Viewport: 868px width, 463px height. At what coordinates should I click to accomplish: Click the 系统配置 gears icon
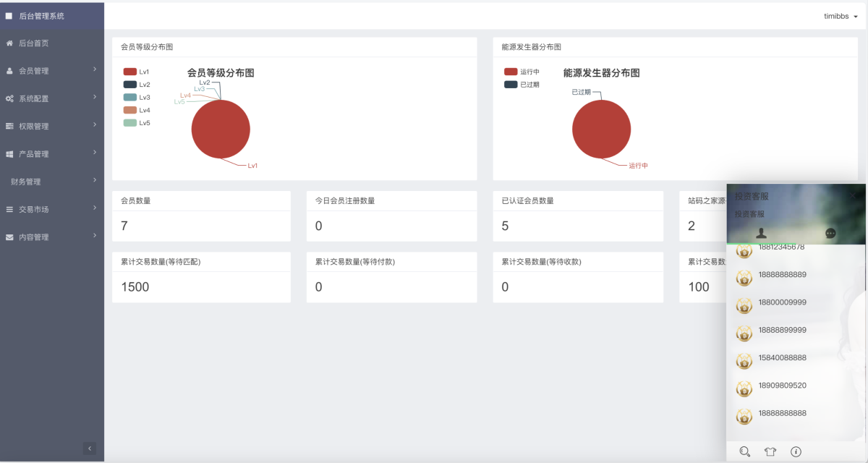pyautogui.click(x=9, y=98)
